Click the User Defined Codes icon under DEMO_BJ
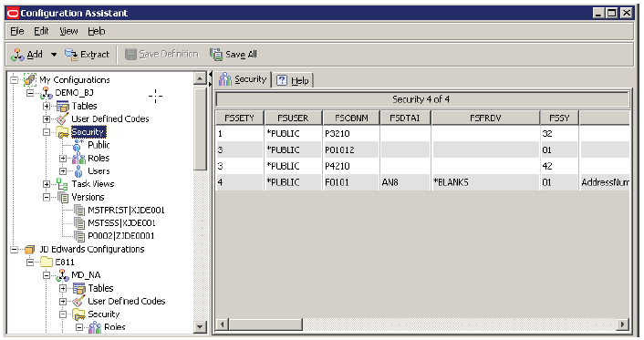The width and height of the screenshot is (644, 340). click(62, 119)
